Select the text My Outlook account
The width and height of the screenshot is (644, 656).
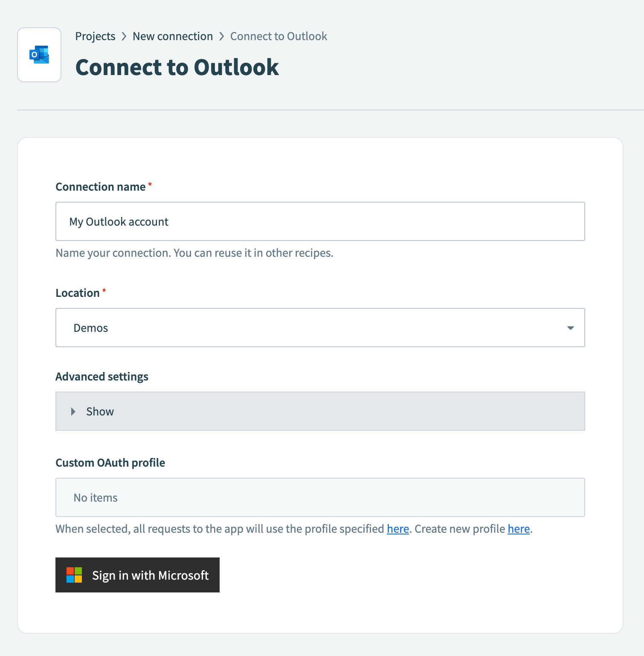tap(119, 221)
